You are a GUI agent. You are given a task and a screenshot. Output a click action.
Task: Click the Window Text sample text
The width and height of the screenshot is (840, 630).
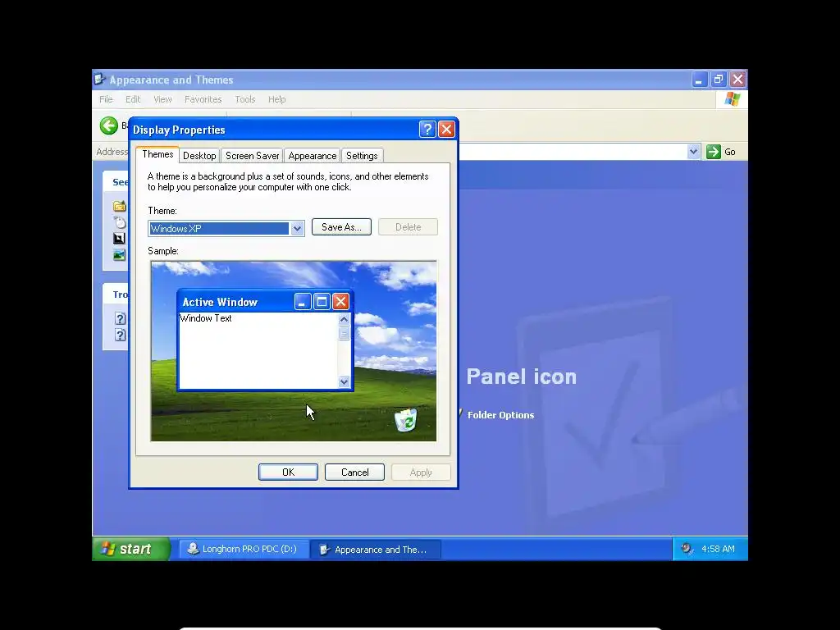[206, 318]
